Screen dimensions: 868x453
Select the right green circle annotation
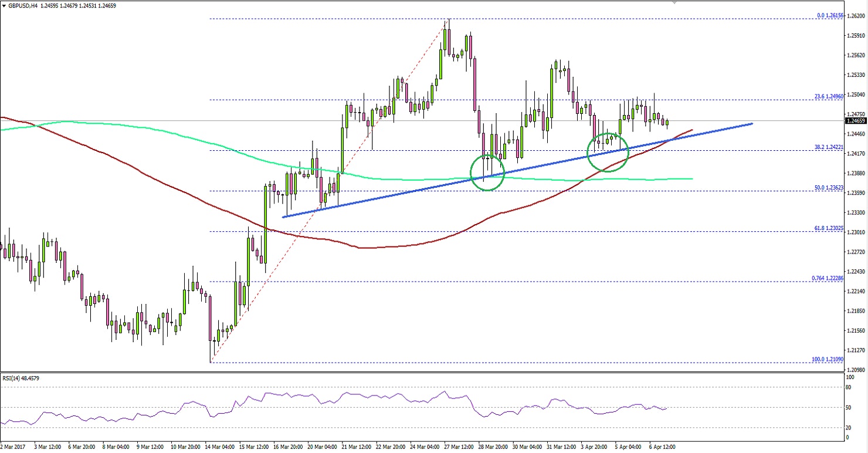tap(608, 153)
